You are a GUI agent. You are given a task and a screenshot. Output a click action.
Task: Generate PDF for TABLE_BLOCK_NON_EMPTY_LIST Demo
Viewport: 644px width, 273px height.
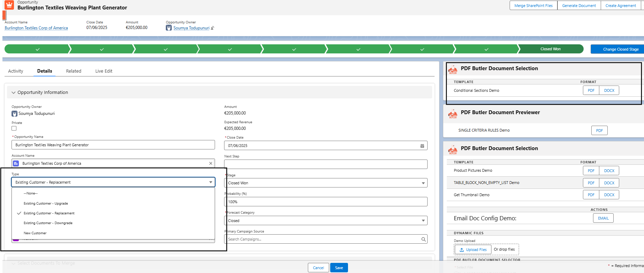[591, 183]
